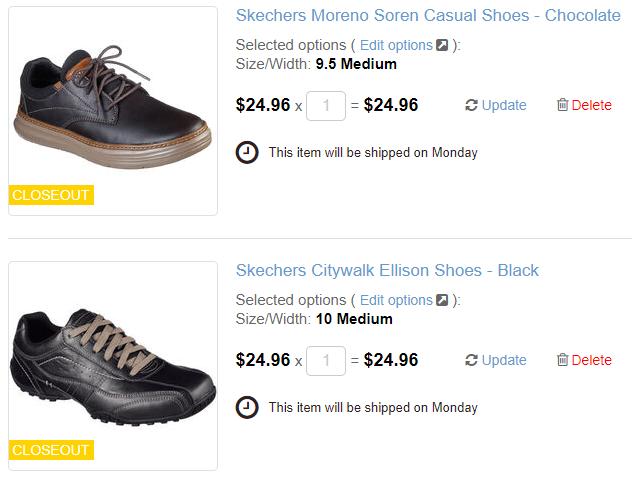632x481 pixels.
Task: Focus the quantity field for Moreno Soren shoes
Action: pos(326,105)
